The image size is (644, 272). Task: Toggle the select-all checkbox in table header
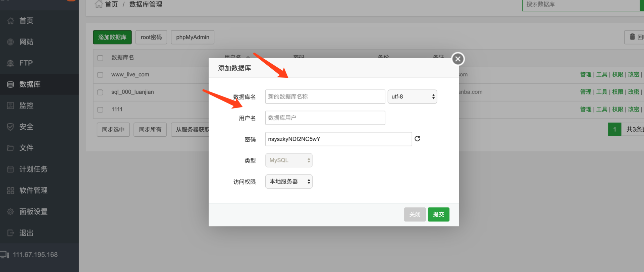tap(100, 58)
